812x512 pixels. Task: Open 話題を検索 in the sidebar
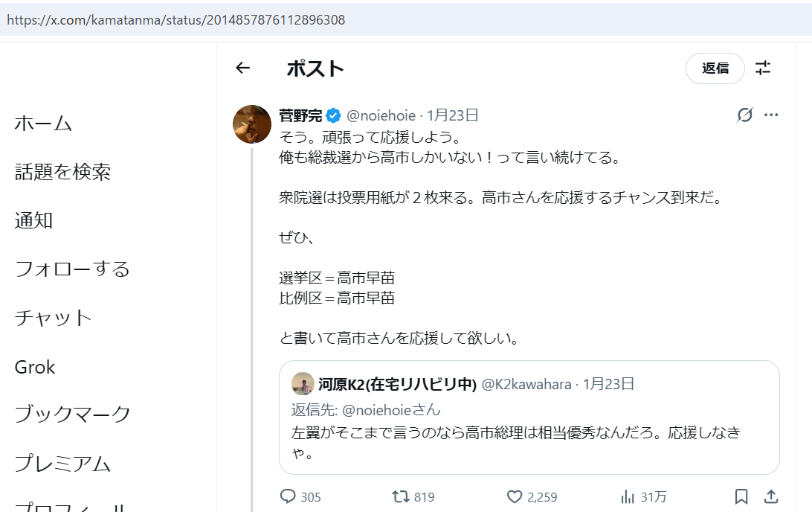pos(62,172)
